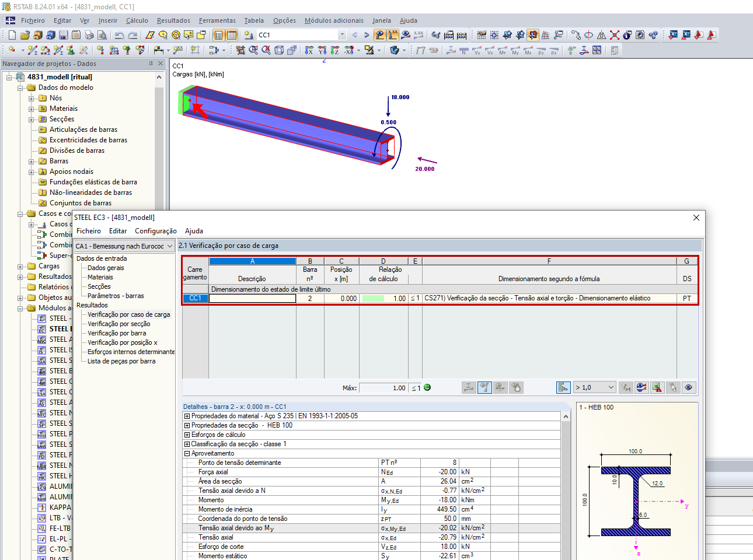The height and width of the screenshot is (560, 753).
Task: Open the Módulos adicionais menu
Action: pos(334,20)
